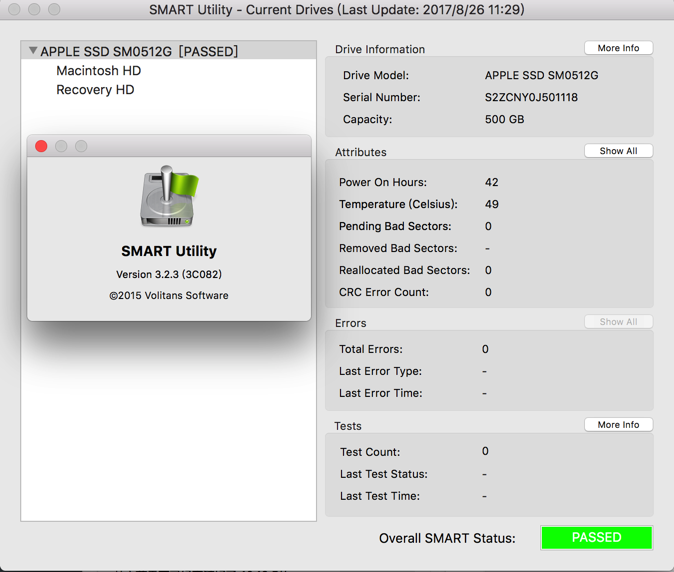Click the main window title bar text

coord(337,9)
